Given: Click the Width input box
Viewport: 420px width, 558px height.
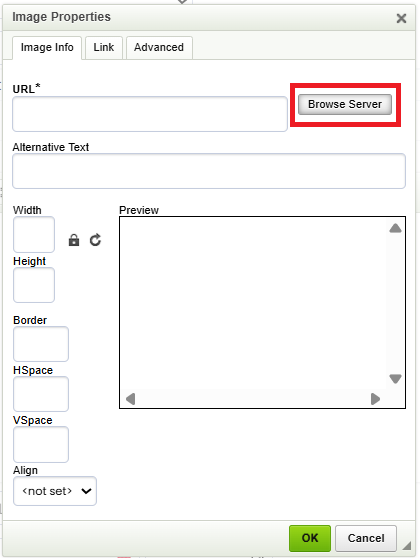Looking at the screenshot, I should (34, 235).
